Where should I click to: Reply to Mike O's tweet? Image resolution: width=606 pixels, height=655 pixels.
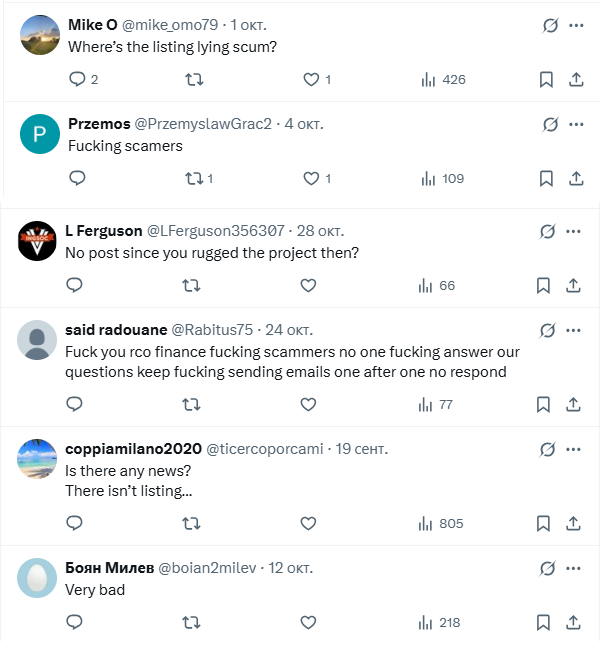[77, 80]
